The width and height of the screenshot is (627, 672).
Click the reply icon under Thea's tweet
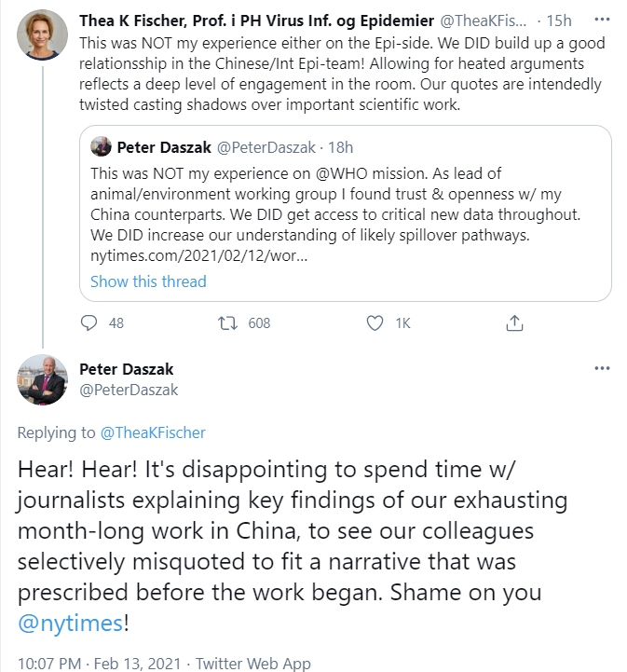(x=90, y=322)
